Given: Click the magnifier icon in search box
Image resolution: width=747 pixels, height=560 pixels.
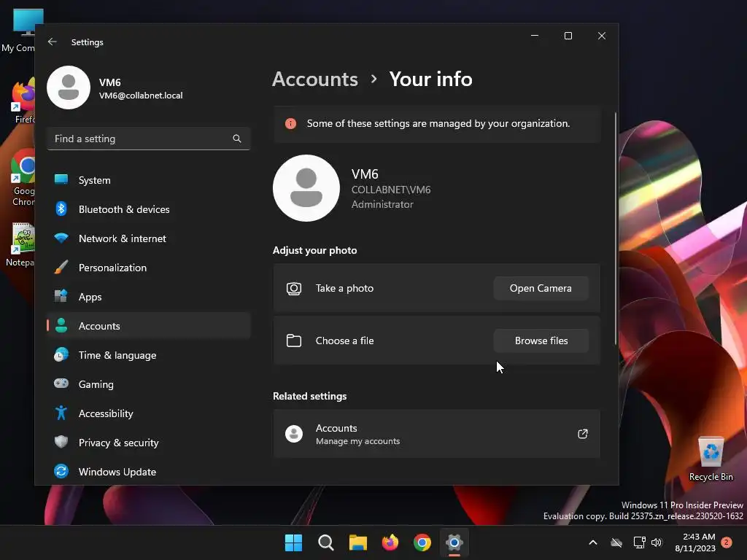Looking at the screenshot, I should (237, 139).
